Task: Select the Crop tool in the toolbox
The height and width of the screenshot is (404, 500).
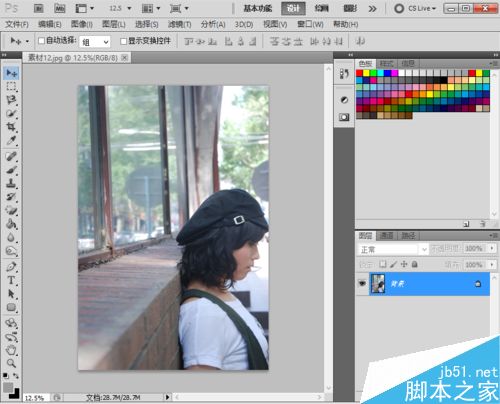Action: pyautogui.click(x=11, y=127)
